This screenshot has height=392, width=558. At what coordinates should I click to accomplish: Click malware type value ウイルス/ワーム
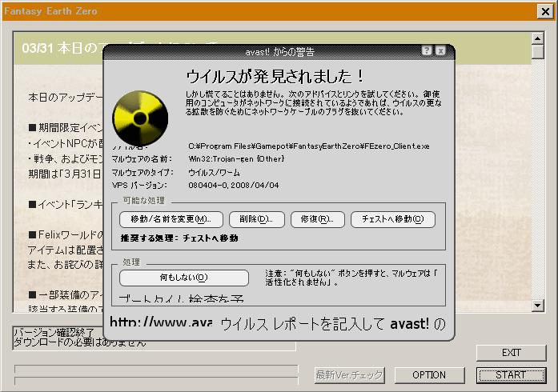click(x=214, y=173)
